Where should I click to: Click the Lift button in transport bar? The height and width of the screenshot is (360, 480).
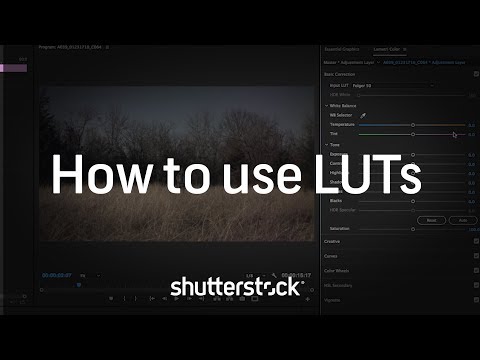tap(217, 299)
